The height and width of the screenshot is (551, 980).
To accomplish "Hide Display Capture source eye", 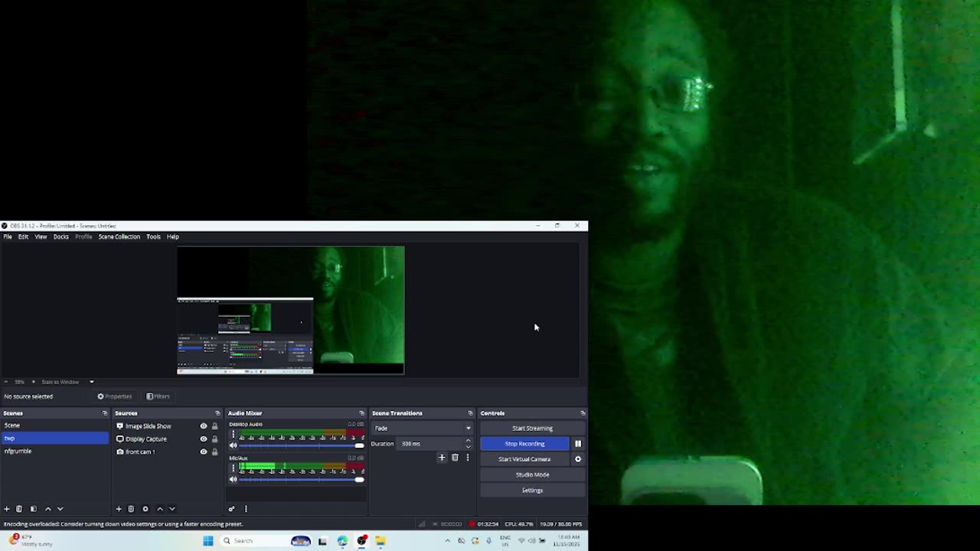I will point(204,439).
